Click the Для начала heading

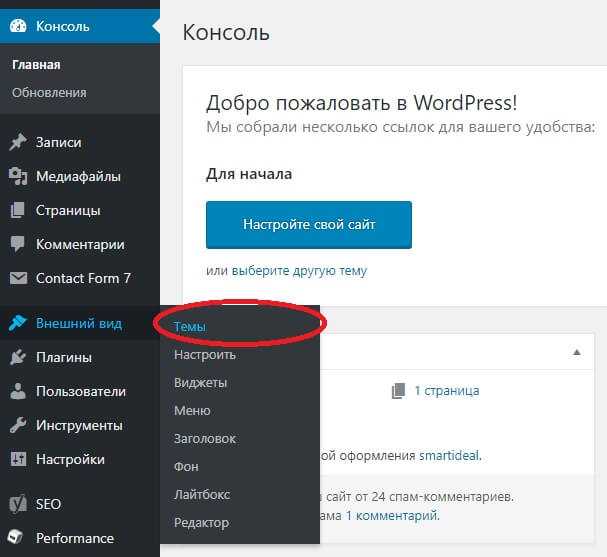[x=249, y=174]
